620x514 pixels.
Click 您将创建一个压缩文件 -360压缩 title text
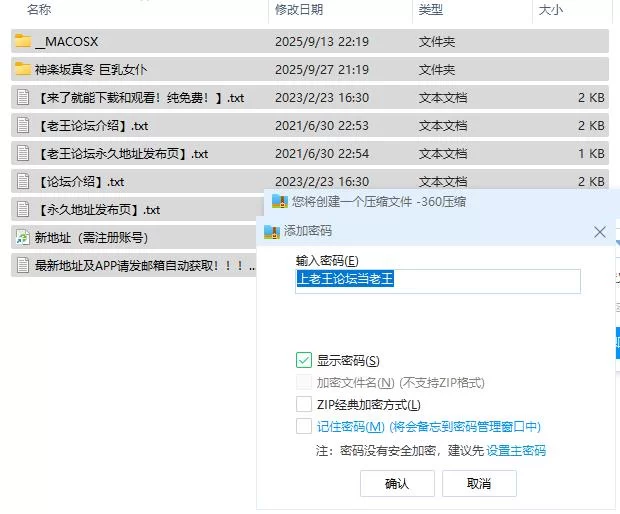tap(379, 202)
